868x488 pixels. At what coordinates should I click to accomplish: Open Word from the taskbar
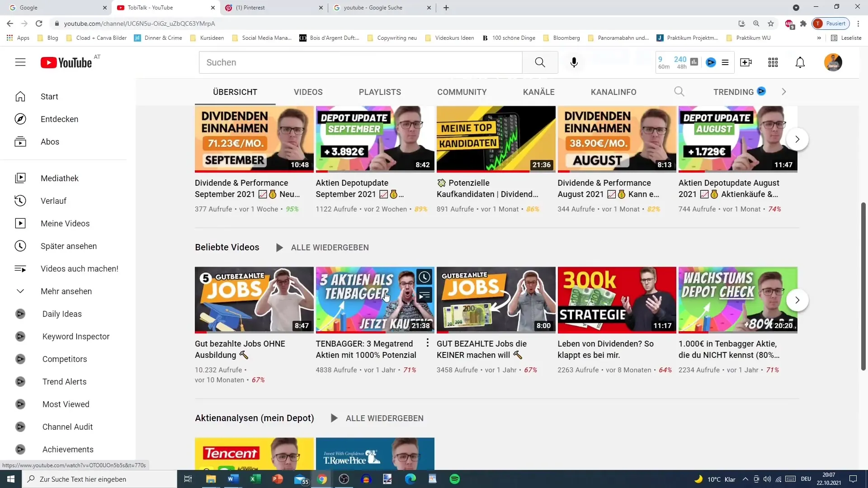[x=233, y=479]
